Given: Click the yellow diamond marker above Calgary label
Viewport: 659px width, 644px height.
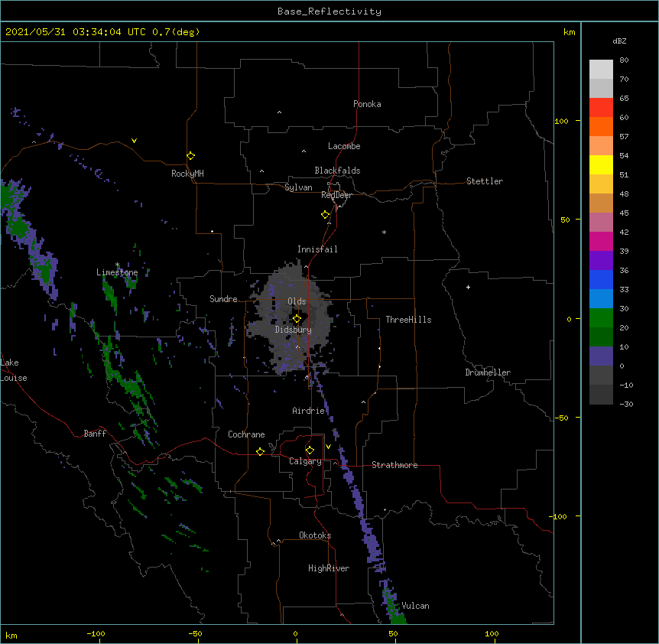Looking at the screenshot, I should coord(310,450).
